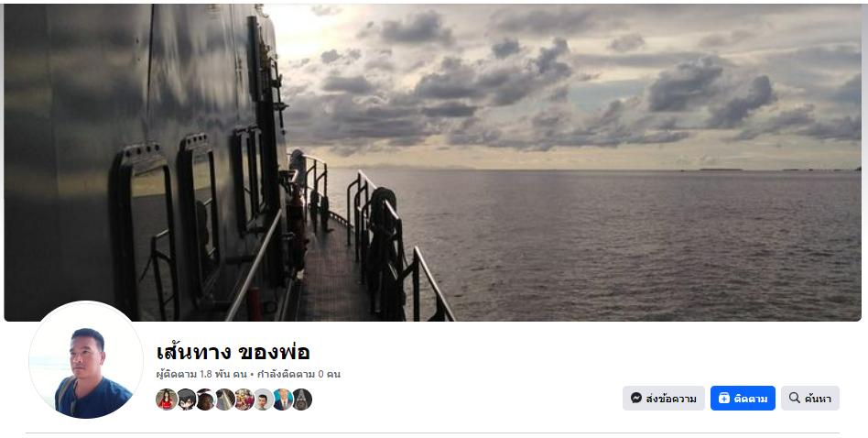
Task: Click the Messenger icon in ส่งข้อความ button
Action: click(x=636, y=398)
